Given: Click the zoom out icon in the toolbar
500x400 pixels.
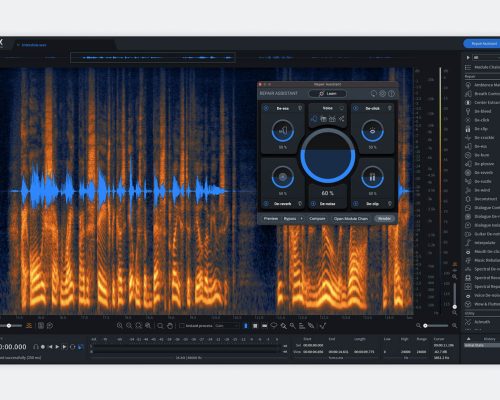Looking at the screenshot, I should click(x=129, y=326).
